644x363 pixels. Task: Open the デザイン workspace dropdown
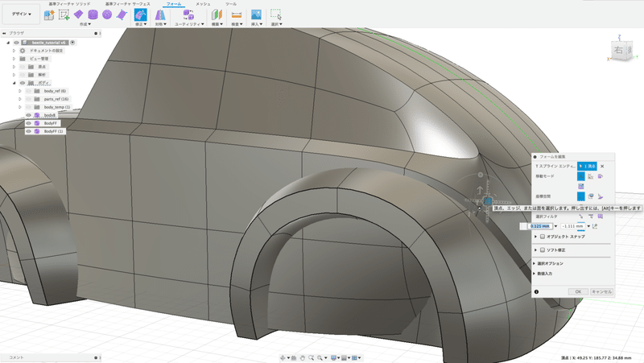(x=22, y=15)
